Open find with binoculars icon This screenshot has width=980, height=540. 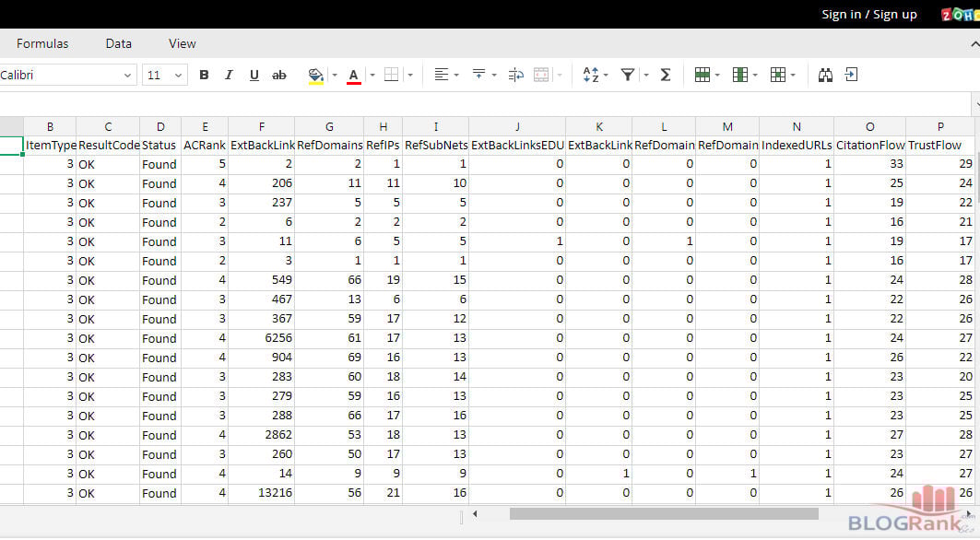(x=825, y=76)
